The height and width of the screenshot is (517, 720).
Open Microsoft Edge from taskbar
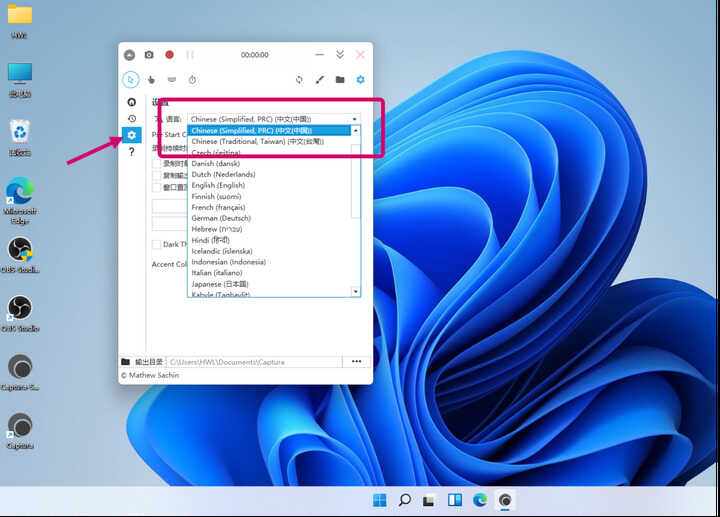click(479, 500)
